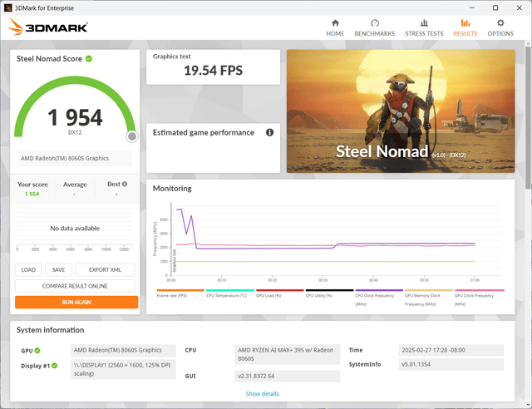This screenshot has width=532, height=409.
Task: Switch to Stress Tests tab
Action: 424,27
